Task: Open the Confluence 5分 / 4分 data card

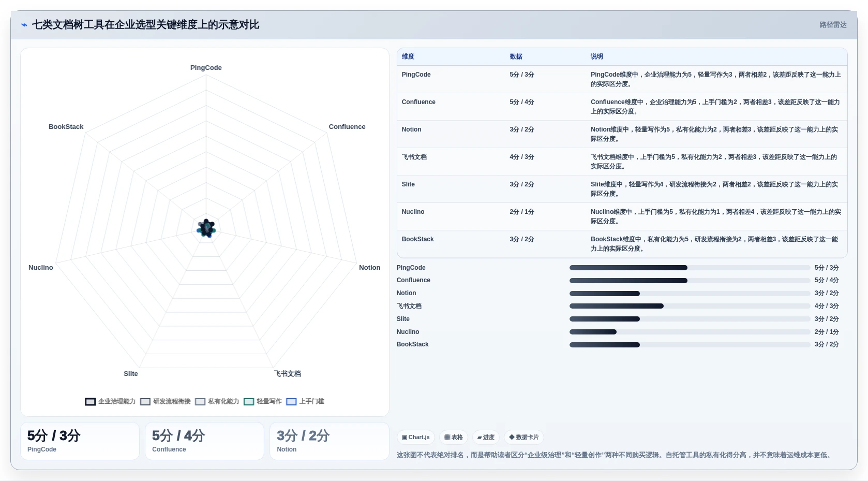Action: [x=204, y=441]
